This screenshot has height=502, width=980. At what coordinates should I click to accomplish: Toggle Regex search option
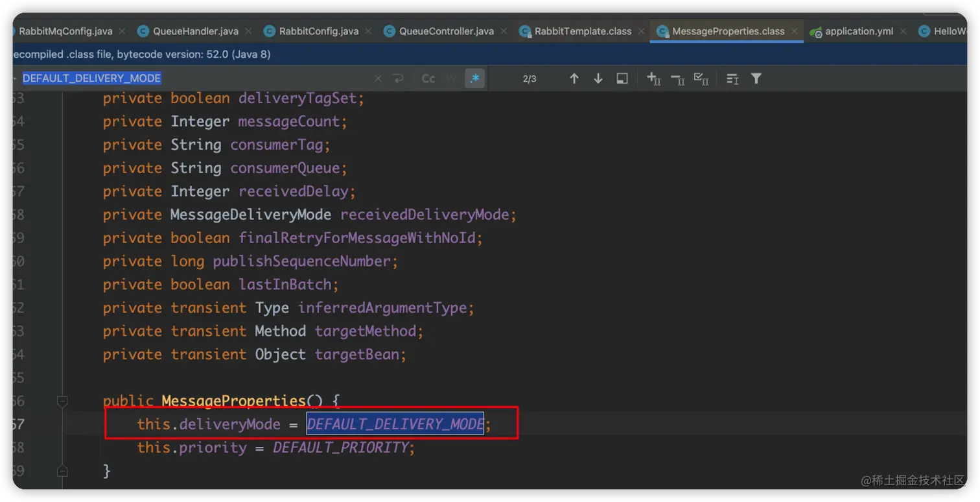(475, 78)
